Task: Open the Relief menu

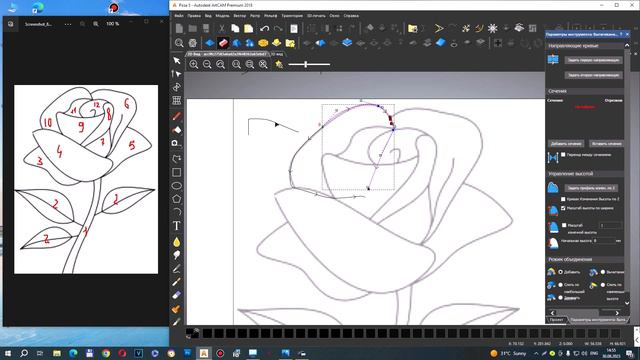Action: (x=271, y=16)
